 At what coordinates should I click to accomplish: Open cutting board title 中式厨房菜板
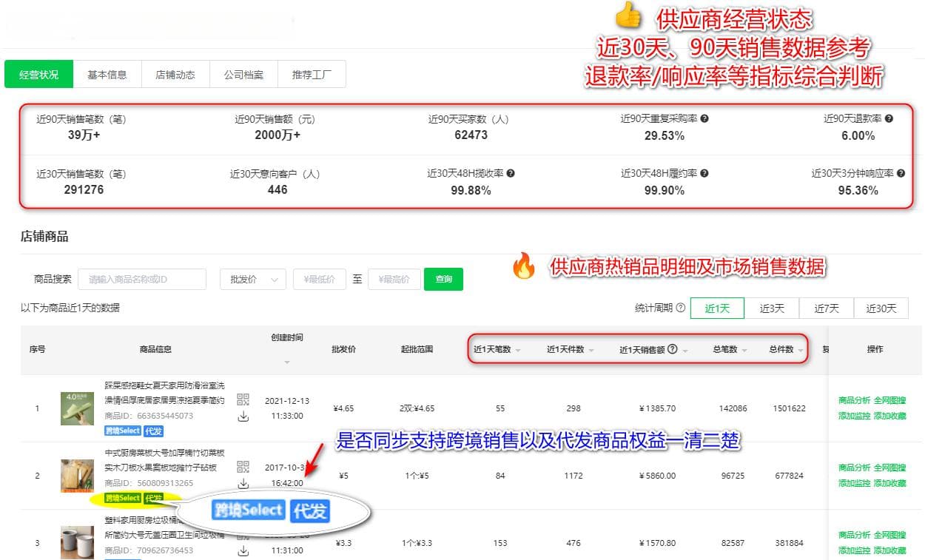[164, 460]
